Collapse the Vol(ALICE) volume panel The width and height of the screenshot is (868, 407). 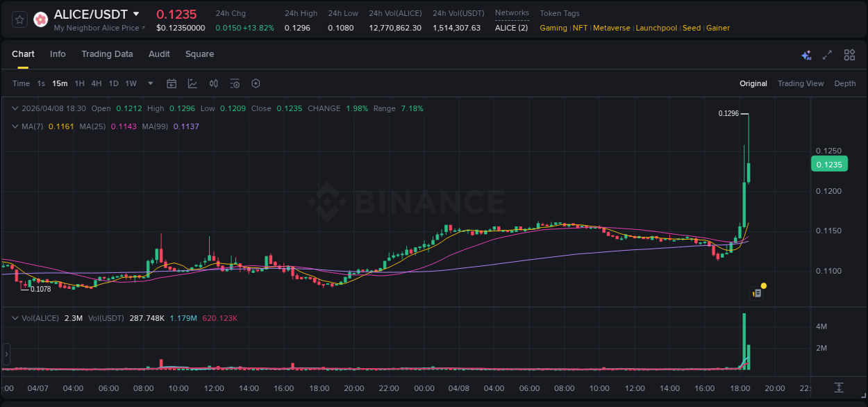pyautogui.click(x=15, y=317)
